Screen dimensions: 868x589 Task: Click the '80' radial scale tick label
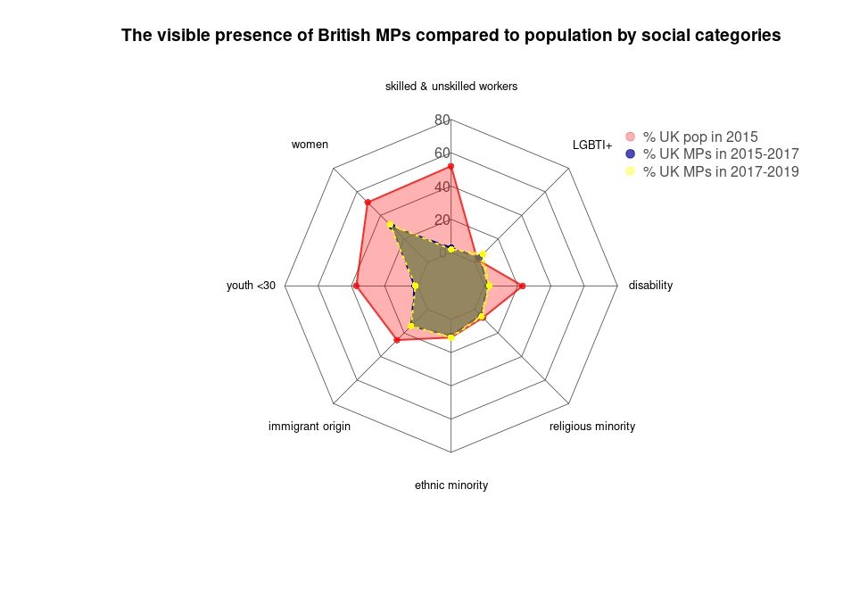point(442,120)
